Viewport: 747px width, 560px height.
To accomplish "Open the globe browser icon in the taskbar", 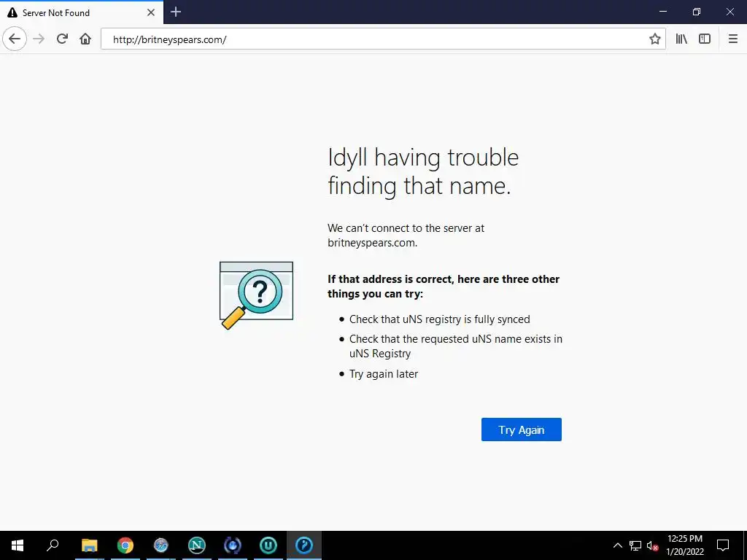I will click(x=161, y=545).
